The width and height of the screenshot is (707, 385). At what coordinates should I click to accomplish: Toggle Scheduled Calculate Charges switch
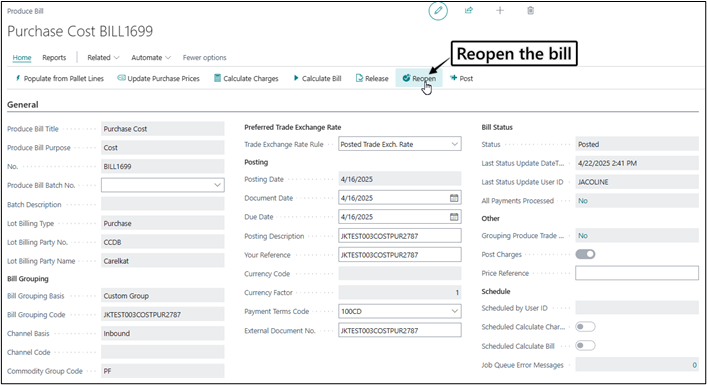click(x=585, y=327)
